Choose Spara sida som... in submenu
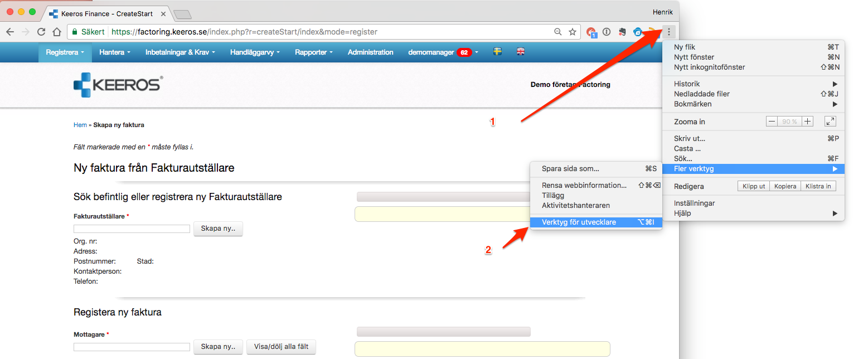Viewport: 868px width, 359px height. pos(595,168)
